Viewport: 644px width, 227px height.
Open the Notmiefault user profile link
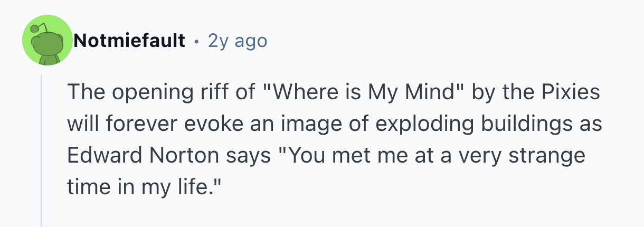point(129,40)
